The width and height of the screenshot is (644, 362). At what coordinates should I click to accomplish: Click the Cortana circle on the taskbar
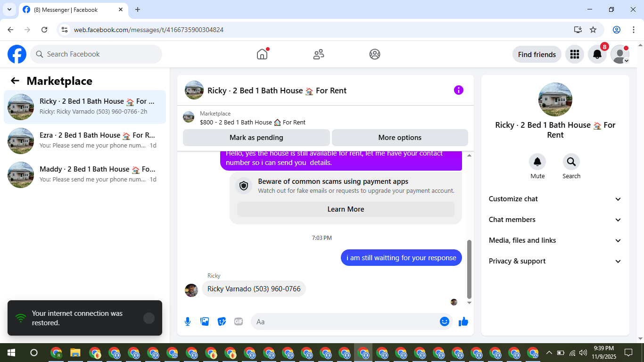tap(34, 353)
